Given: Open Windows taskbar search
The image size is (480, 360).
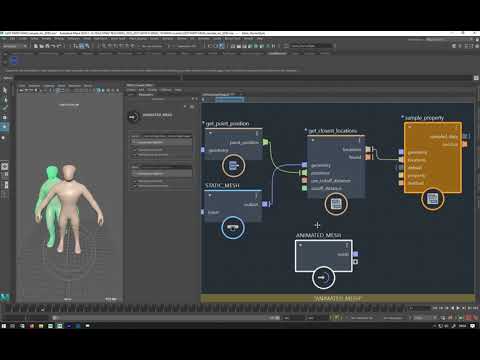Looking at the screenshot, I should [12, 326].
